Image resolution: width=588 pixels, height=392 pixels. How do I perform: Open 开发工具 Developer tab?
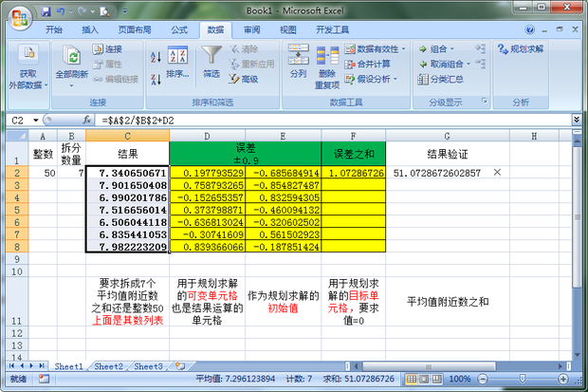point(332,30)
